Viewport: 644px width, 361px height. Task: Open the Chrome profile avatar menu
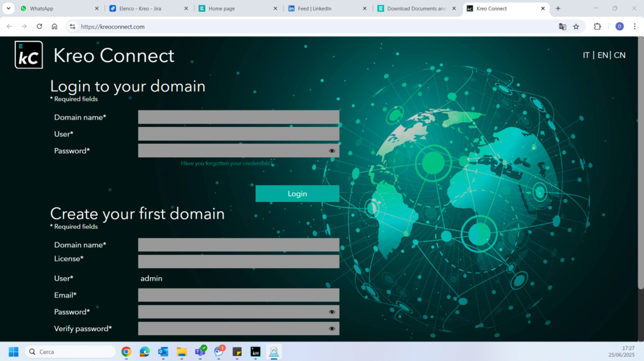coord(619,27)
